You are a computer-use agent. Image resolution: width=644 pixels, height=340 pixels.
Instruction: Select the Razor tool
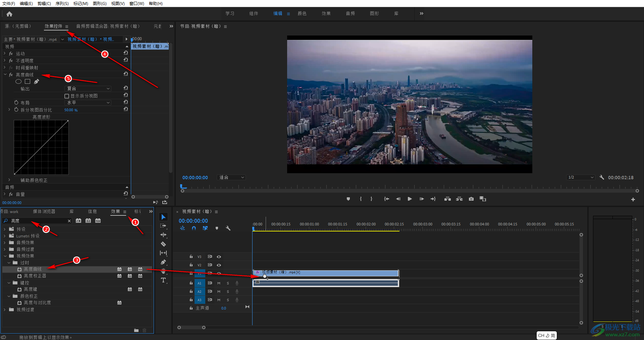point(163,244)
